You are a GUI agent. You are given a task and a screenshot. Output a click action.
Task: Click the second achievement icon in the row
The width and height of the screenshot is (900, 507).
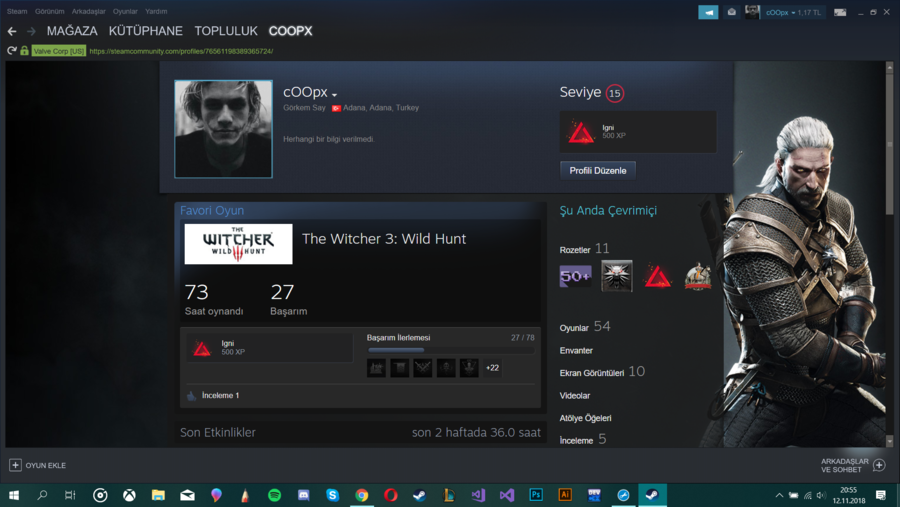399,368
